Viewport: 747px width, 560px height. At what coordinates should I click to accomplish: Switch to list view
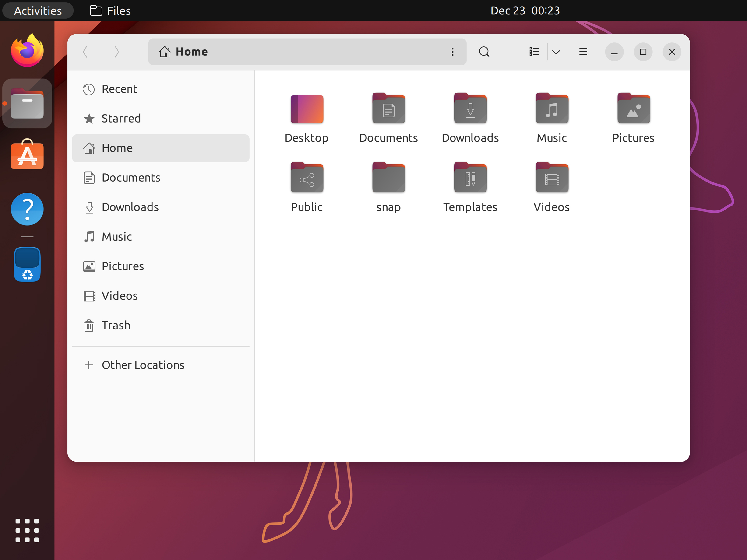coord(534,52)
